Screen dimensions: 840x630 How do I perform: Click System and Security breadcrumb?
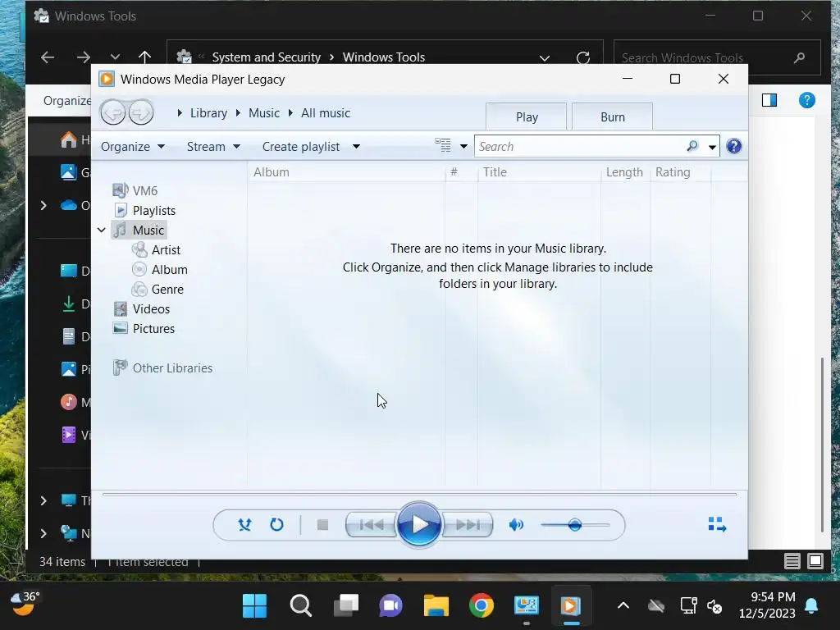pos(267,57)
